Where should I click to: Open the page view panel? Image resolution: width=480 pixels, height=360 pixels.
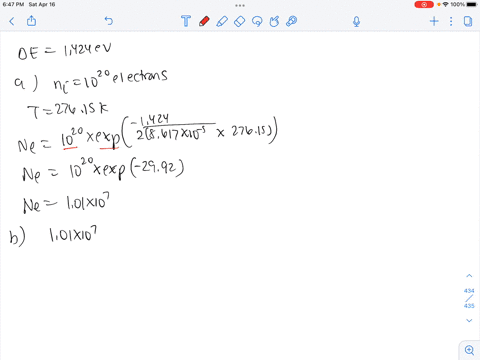point(468,21)
